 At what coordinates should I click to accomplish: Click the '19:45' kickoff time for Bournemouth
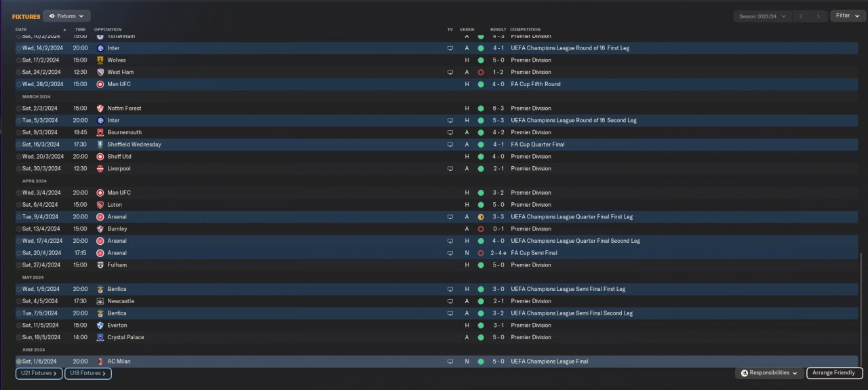80,133
